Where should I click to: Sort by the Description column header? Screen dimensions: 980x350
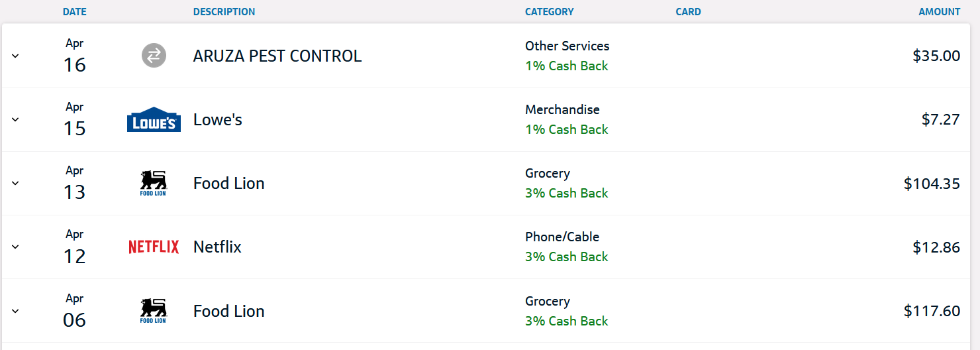point(224,12)
